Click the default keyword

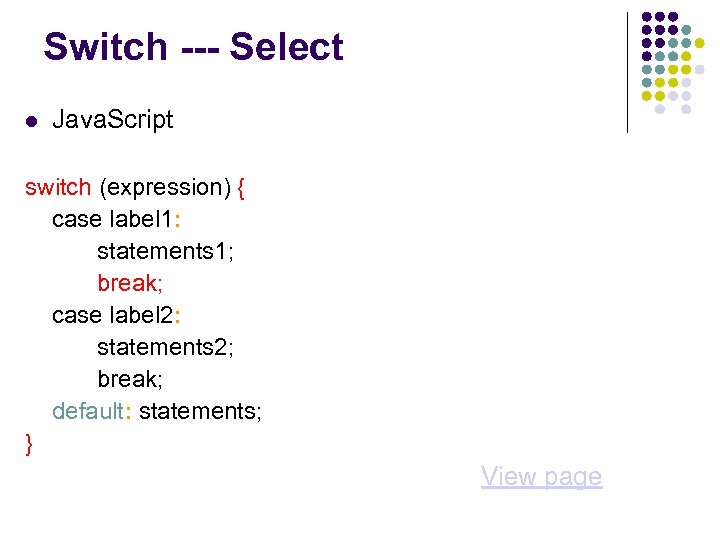(88, 411)
